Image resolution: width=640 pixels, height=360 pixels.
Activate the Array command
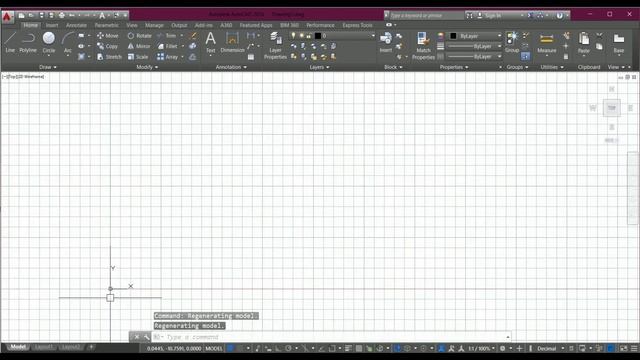point(168,57)
